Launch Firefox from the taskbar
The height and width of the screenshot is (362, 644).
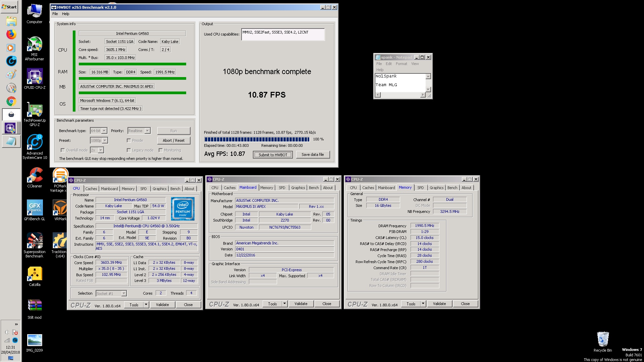coord(11,34)
